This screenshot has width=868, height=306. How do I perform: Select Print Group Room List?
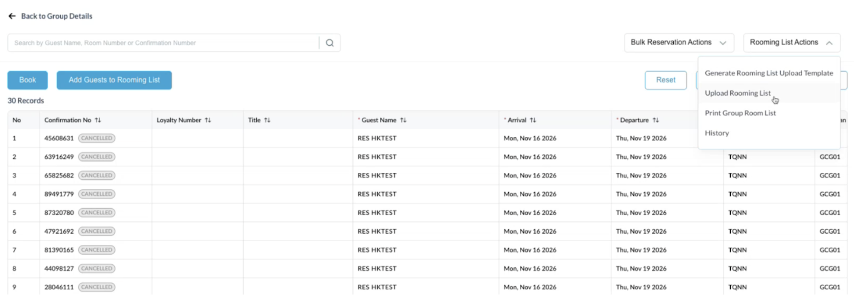coord(740,113)
